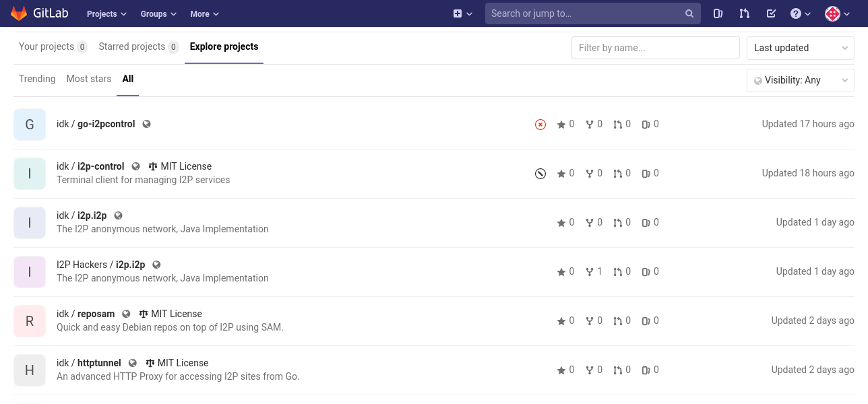The image size is (868, 404).
Task: Click the issues count of httptunnel
Action: (x=650, y=370)
